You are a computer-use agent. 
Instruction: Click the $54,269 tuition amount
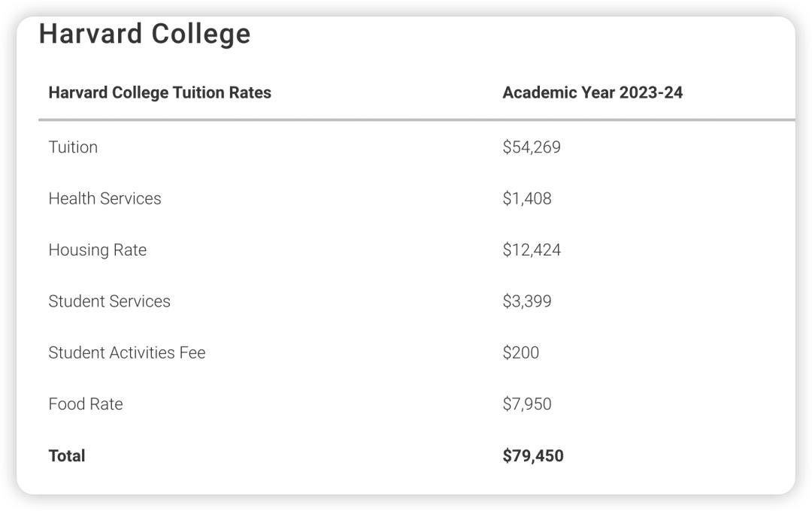pos(532,147)
